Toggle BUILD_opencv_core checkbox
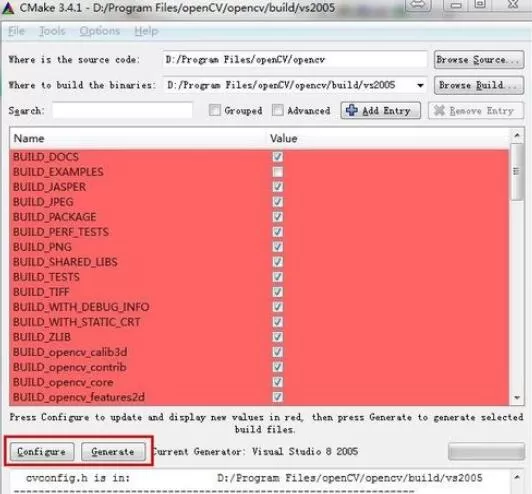532x494 pixels. (x=278, y=382)
